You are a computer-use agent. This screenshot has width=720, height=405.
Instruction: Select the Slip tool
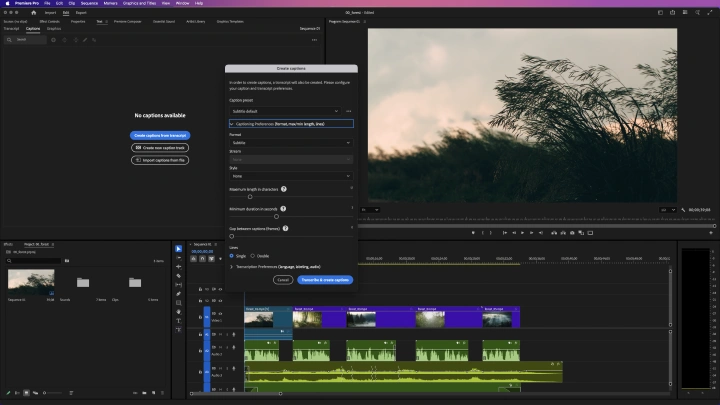pos(179,285)
